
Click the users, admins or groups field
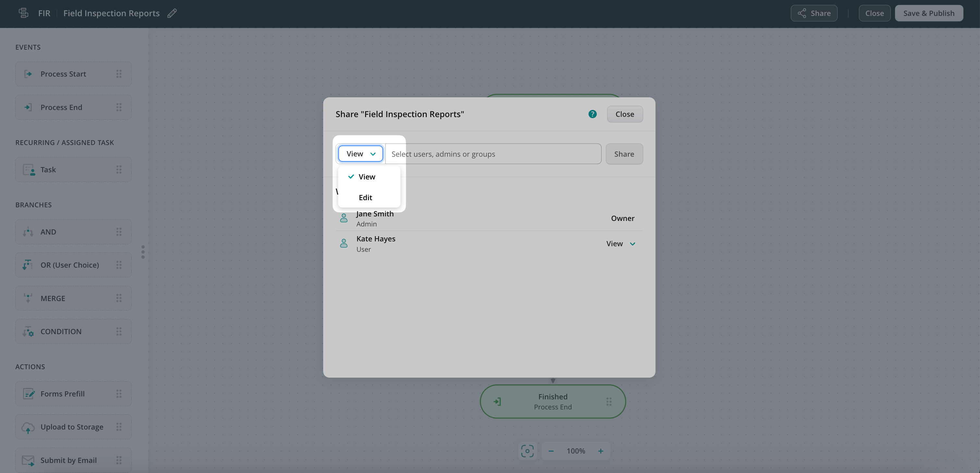coord(493,154)
